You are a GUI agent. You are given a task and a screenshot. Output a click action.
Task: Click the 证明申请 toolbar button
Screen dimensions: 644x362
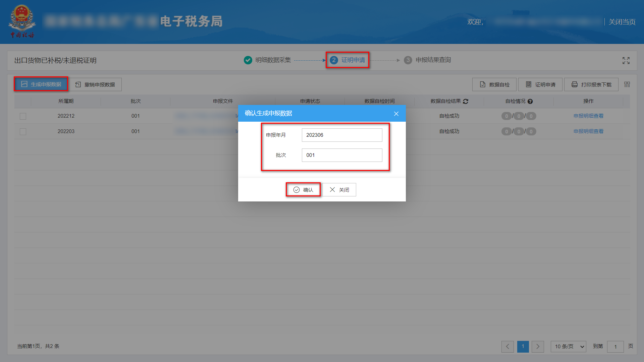point(540,84)
